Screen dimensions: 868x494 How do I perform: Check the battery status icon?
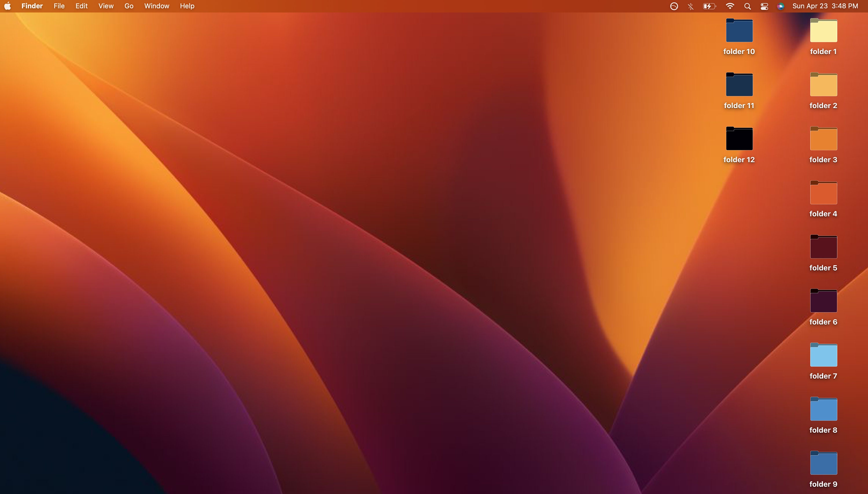[709, 6]
